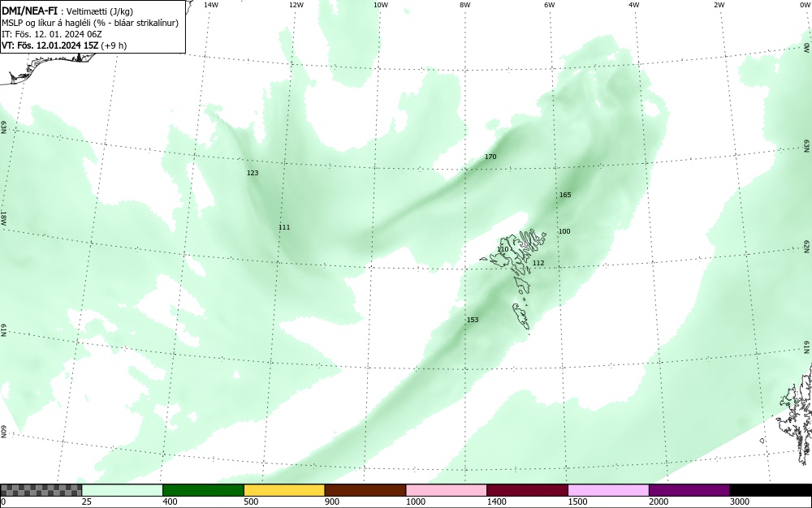
Task: Click the purple 2000–3000 legend swatch
Action: click(x=689, y=490)
